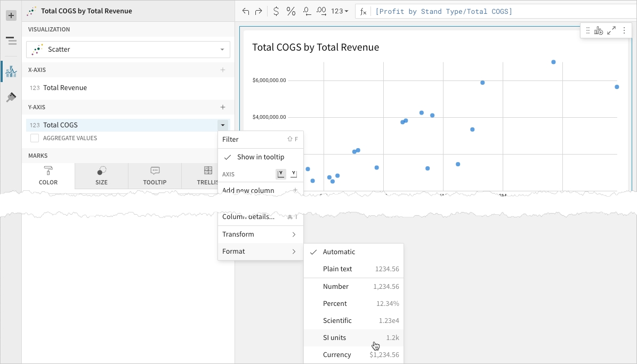Expand the chart to full screen

tap(611, 31)
